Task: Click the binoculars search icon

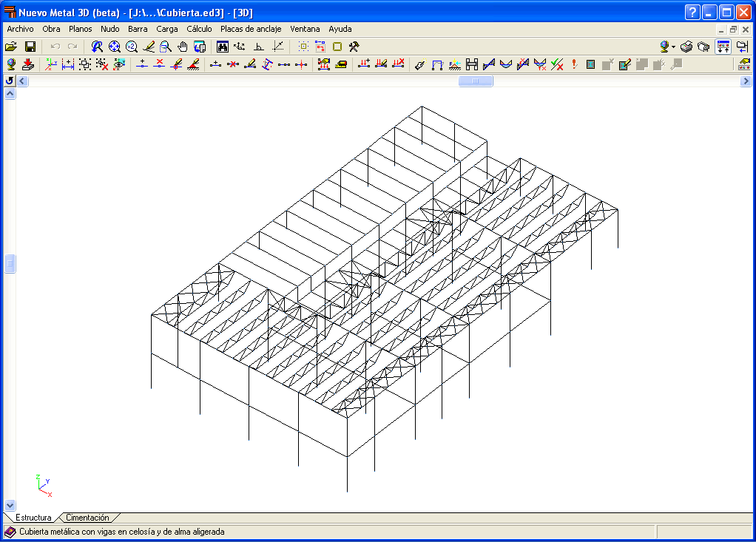Action: 222,47
